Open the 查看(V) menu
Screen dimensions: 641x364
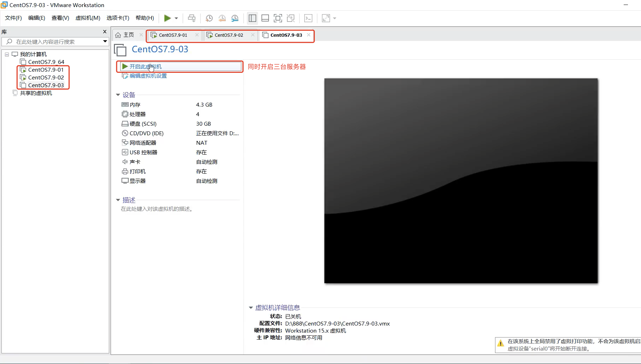point(60,18)
